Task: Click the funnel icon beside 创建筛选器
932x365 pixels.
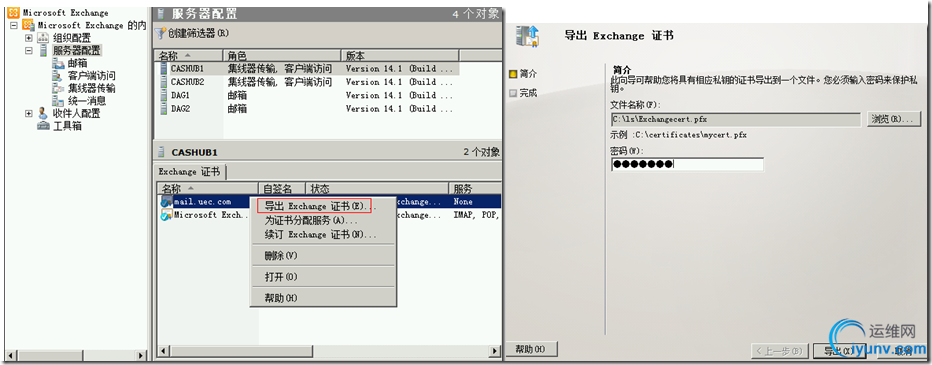Action: 160,33
